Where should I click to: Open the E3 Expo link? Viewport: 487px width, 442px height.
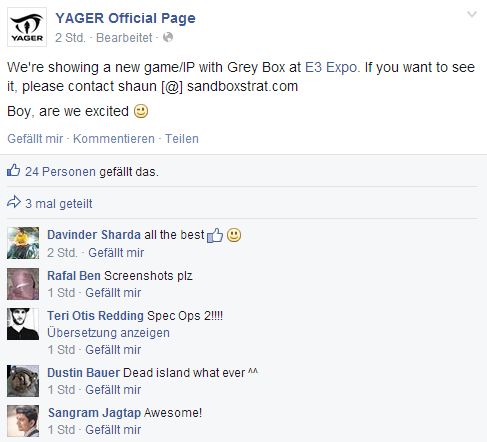point(332,68)
